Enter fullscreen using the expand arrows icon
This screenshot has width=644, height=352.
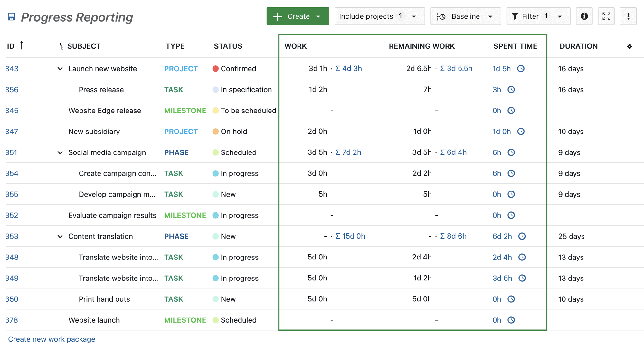click(606, 16)
